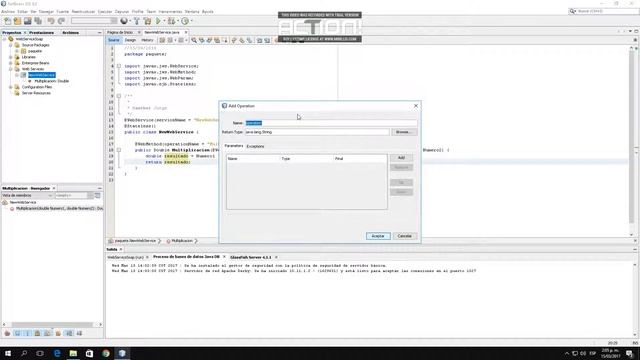Switch to Design view of the editor
The image size is (640, 360).
coord(130,40)
